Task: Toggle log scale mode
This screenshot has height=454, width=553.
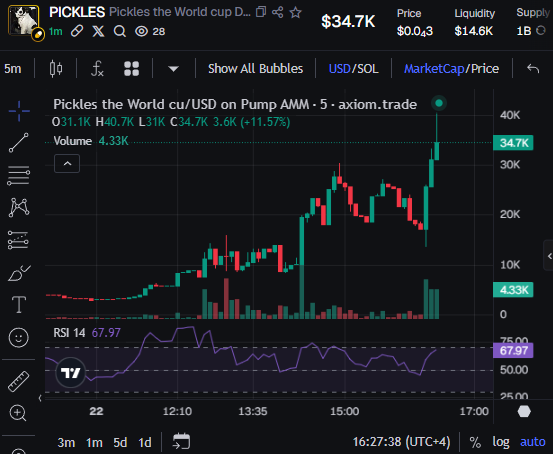Action: coord(501,442)
